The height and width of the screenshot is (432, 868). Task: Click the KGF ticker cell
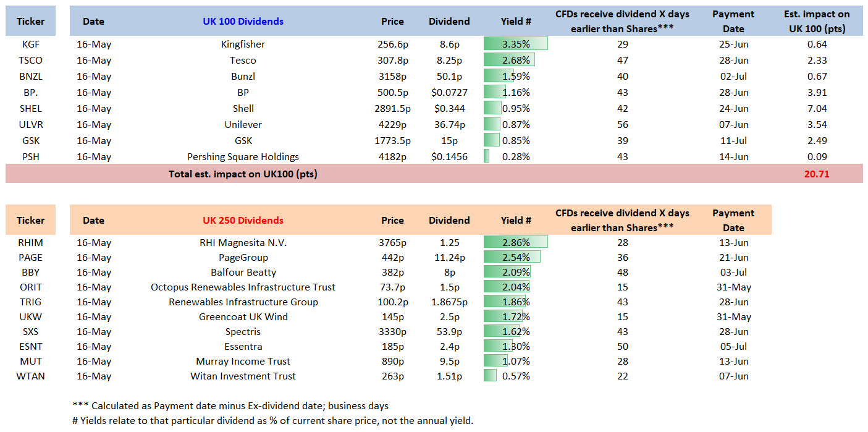30,44
